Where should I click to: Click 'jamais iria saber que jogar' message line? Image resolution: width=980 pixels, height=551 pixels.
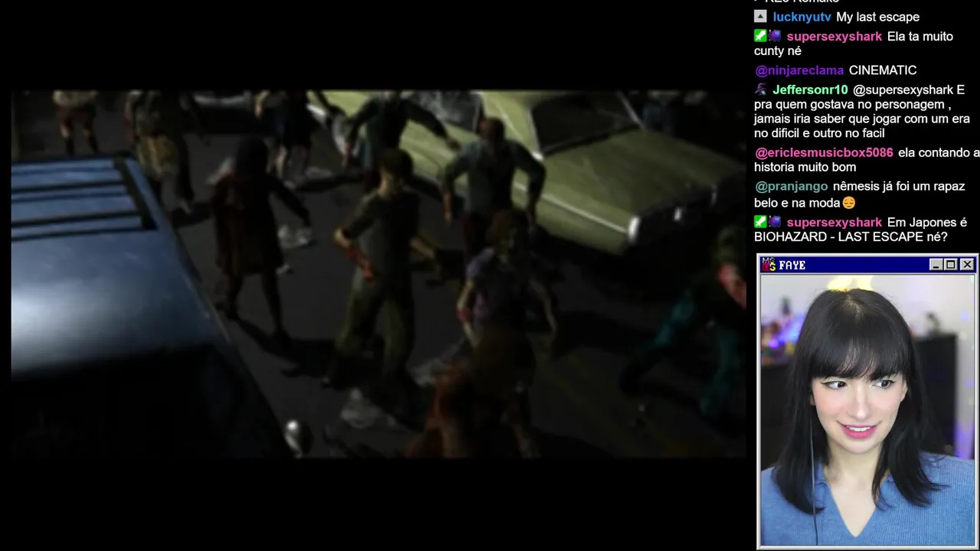[862, 119]
